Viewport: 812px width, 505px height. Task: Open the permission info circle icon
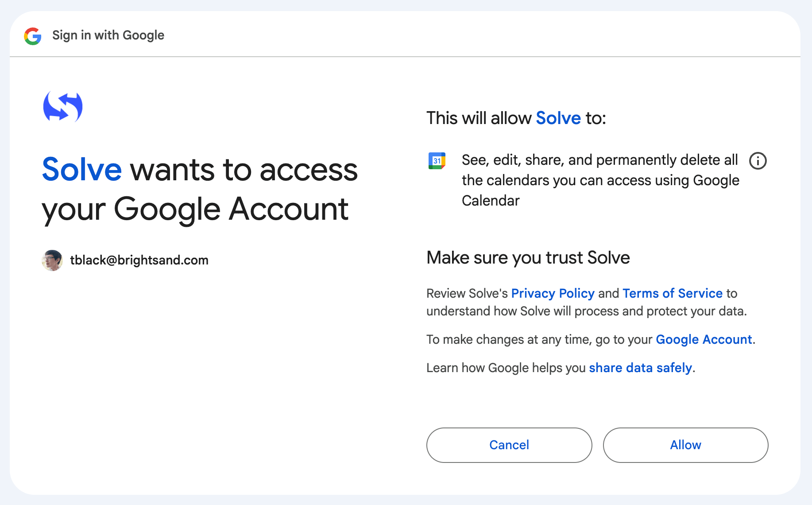point(758,161)
